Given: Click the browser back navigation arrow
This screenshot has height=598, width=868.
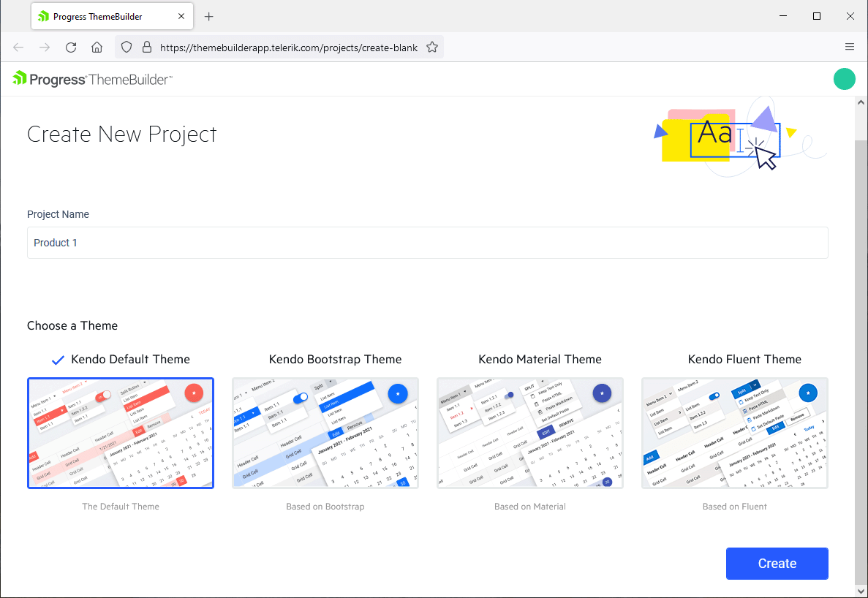Looking at the screenshot, I should tap(18, 46).
